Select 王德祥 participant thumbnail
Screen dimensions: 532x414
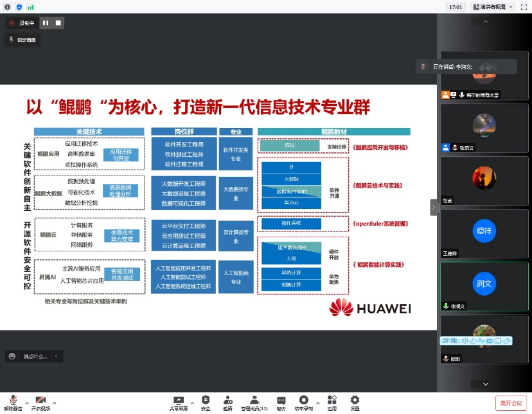click(x=484, y=233)
